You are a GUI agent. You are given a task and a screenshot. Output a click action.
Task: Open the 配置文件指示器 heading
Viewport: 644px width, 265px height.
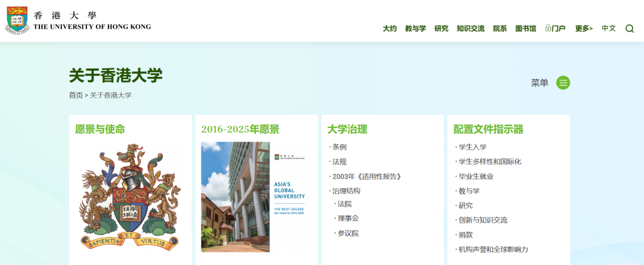pyautogui.click(x=488, y=129)
